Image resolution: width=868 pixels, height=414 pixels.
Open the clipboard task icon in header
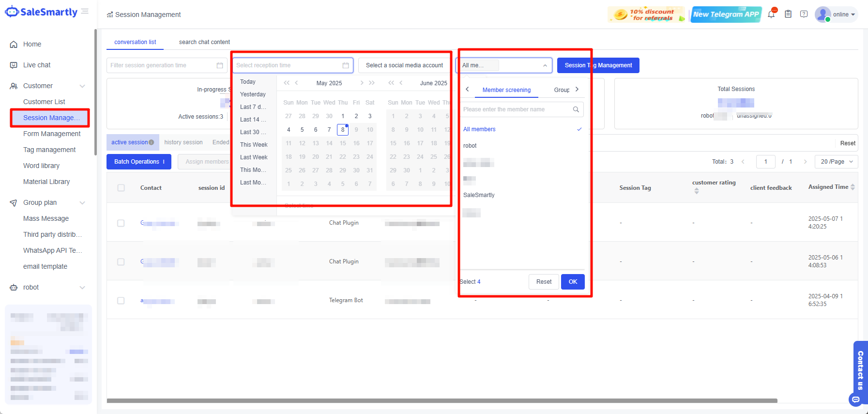click(788, 15)
